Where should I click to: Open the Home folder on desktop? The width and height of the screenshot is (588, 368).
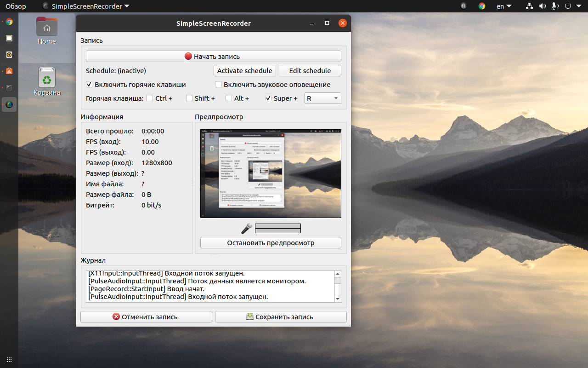(x=47, y=30)
